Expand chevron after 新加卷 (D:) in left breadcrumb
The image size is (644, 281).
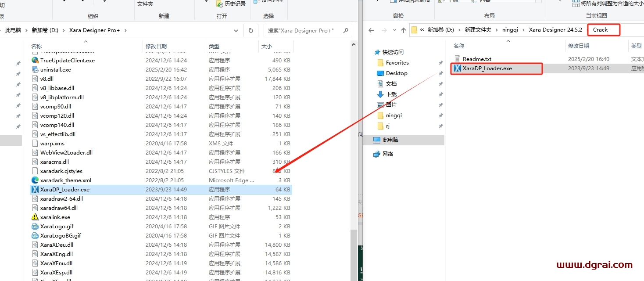tap(64, 30)
